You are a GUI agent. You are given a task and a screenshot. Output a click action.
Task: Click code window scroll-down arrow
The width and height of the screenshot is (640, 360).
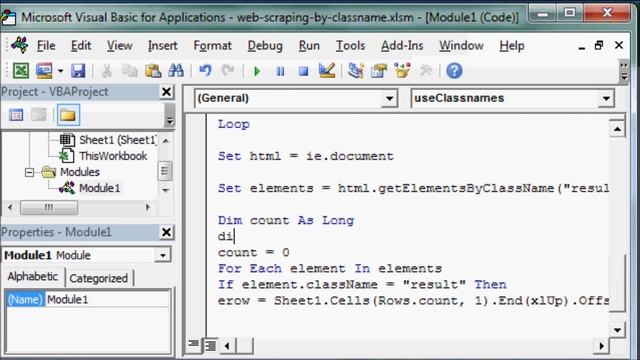click(617, 329)
